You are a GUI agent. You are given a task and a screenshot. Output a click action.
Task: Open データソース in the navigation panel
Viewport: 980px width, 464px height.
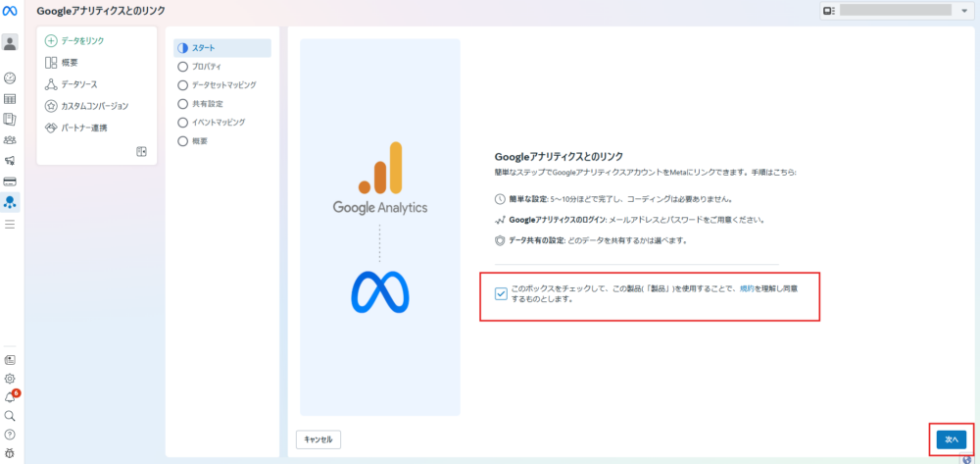(x=72, y=83)
